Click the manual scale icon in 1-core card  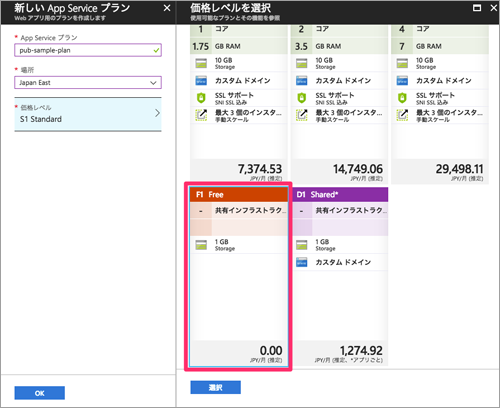click(201, 115)
